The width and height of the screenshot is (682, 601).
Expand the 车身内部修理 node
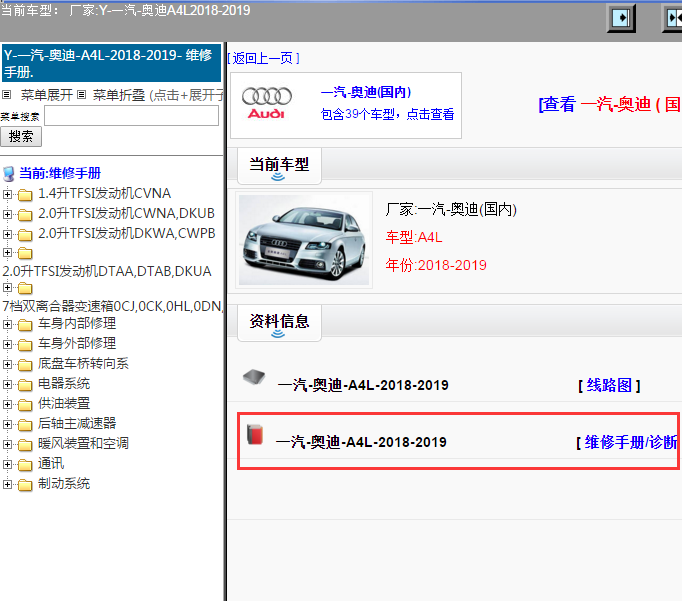(7, 324)
